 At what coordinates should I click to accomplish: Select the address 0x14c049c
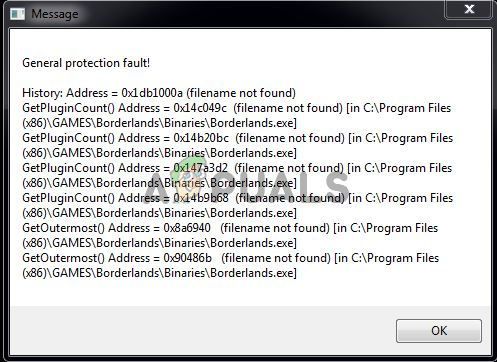click(200, 108)
